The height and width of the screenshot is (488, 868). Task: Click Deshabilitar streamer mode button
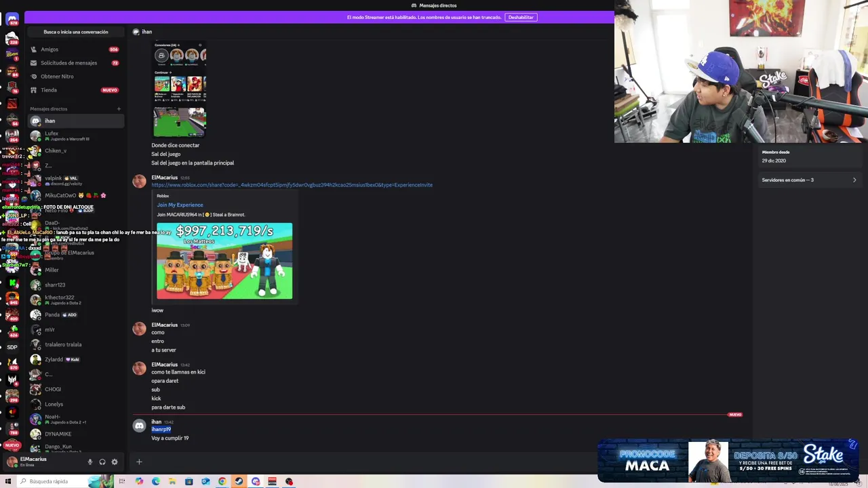tap(521, 17)
